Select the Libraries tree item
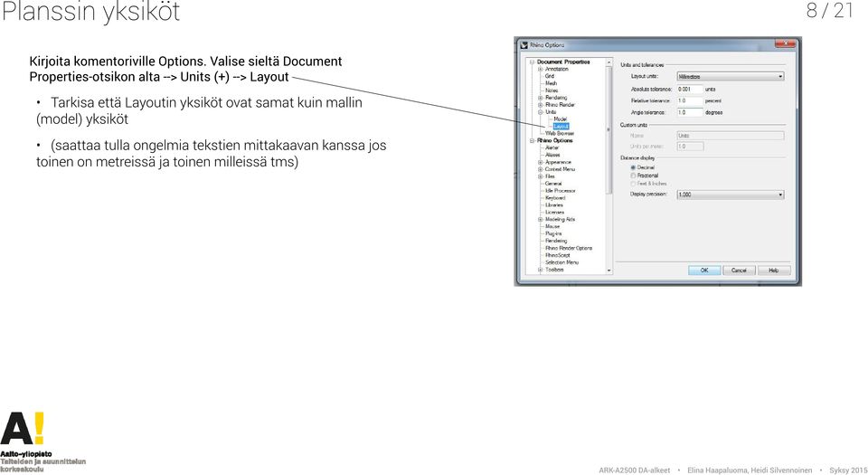The width and height of the screenshot is (868, 475). [x=554, y=204]
